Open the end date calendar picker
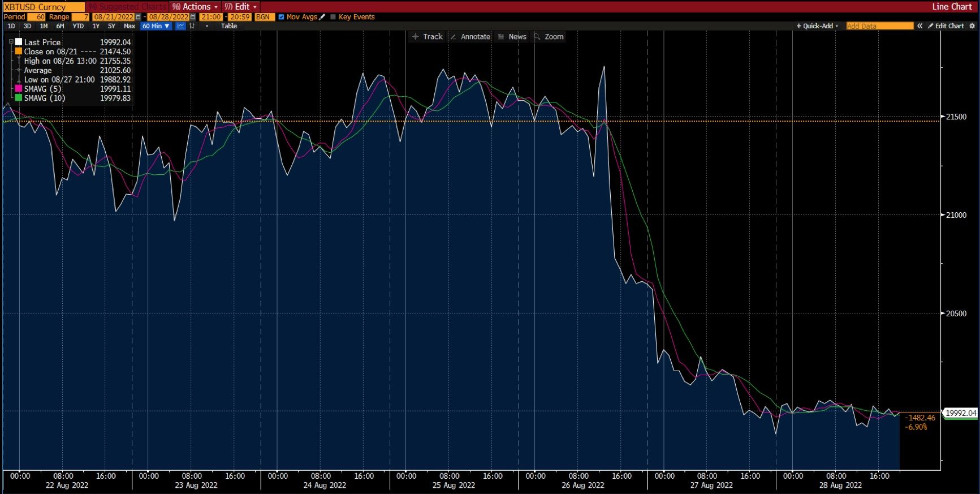Viewport: 980px width, 494px height. coord(193,17)
